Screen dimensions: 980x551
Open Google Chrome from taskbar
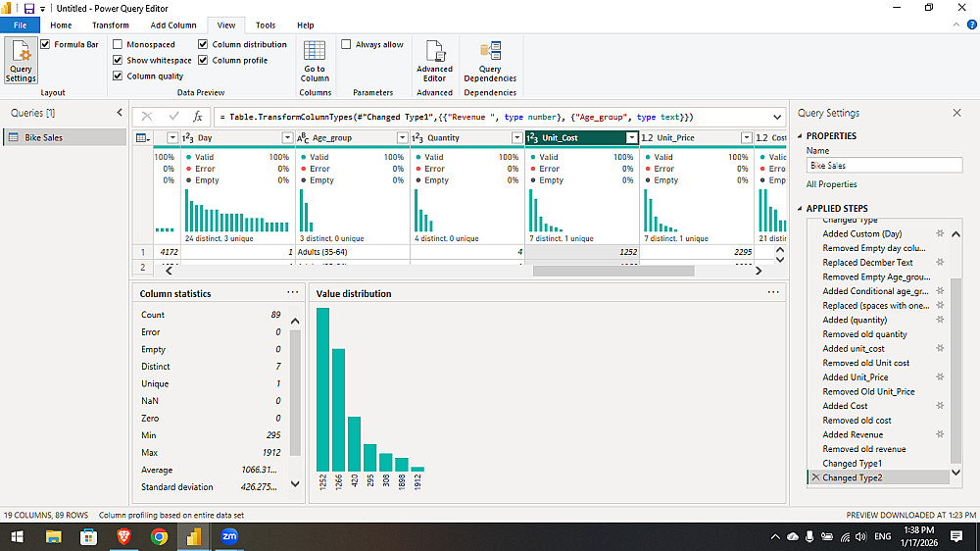coord(159,536)
